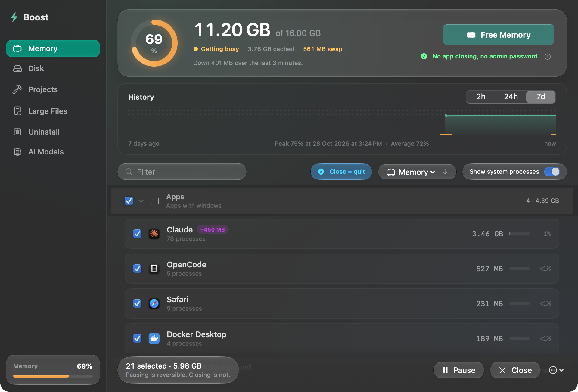Open the Memory section in sidebar

(53, 48)
